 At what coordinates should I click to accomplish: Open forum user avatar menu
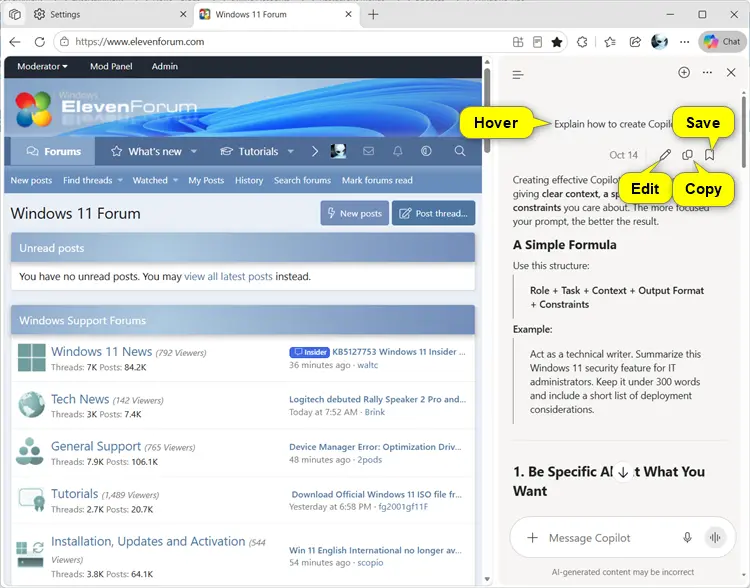point(338,151)
